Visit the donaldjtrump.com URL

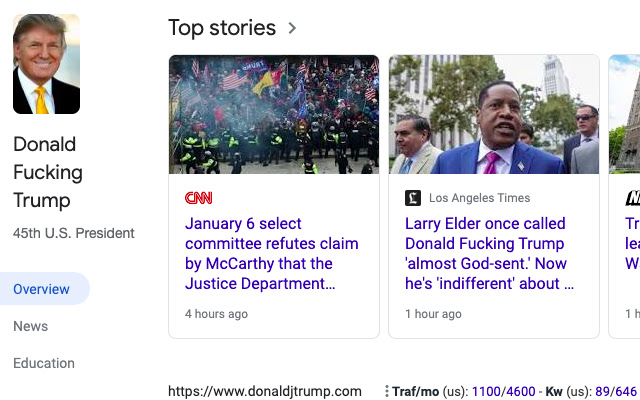(264, 391)
